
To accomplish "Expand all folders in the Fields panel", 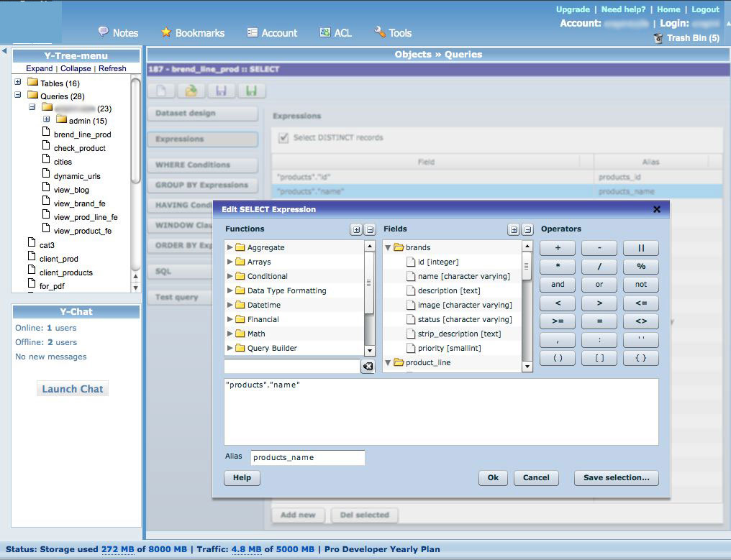I will [x=513, y=229].
